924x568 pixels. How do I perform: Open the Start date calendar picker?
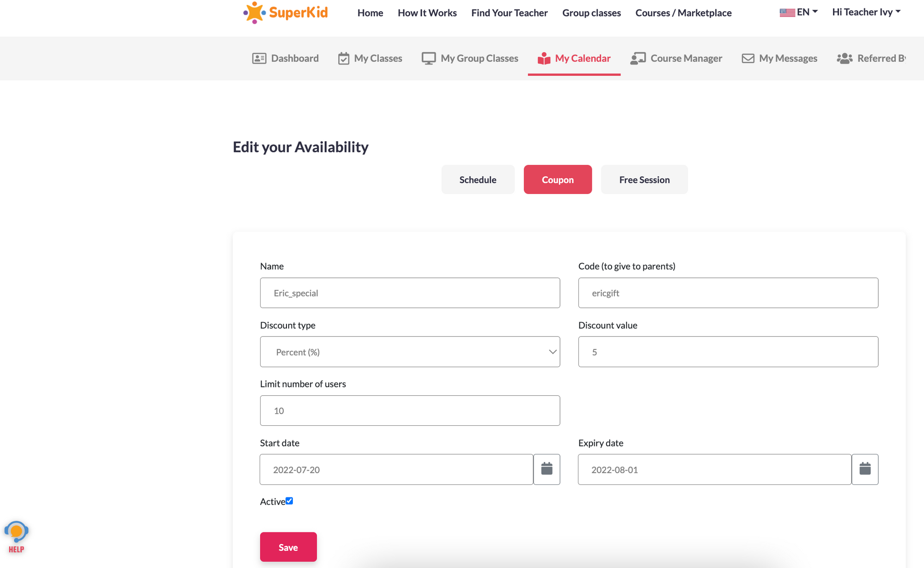(547, 469)
